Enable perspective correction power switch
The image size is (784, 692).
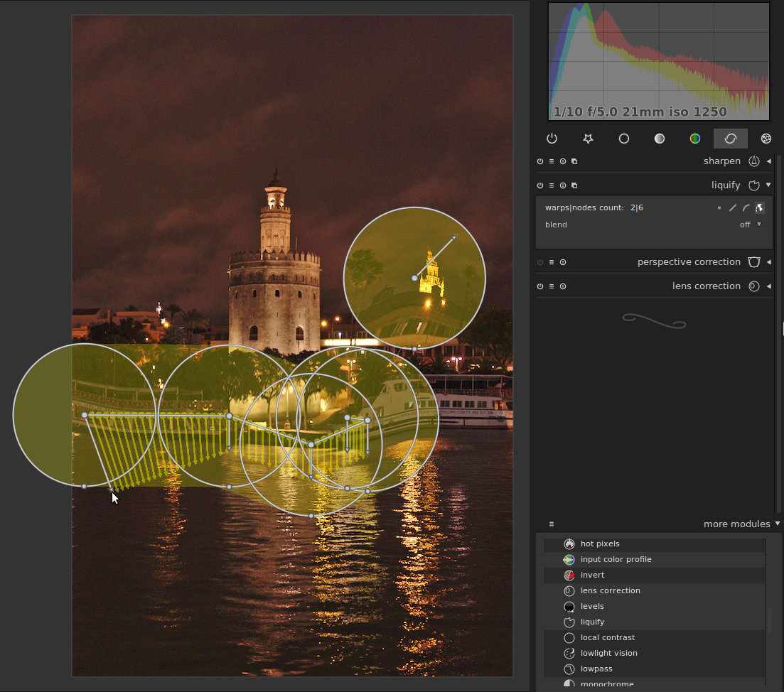click(540, 262)
